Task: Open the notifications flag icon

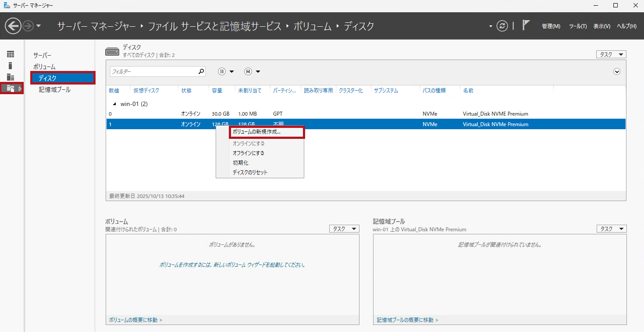Action: pyautogui.click(x=527, y=26)
